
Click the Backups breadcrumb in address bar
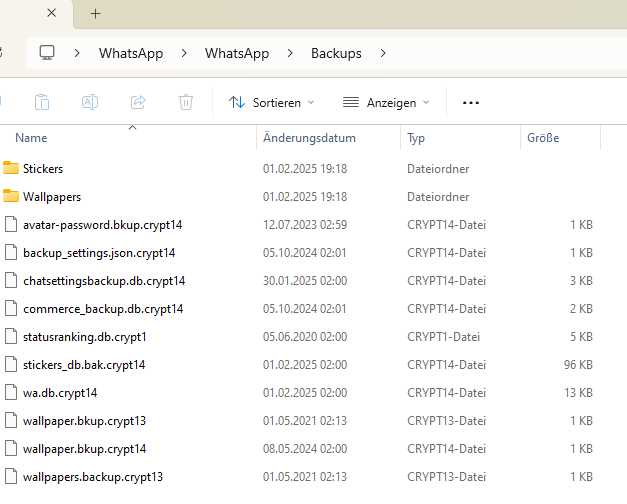pyautogui.click(x=336, y=53)
